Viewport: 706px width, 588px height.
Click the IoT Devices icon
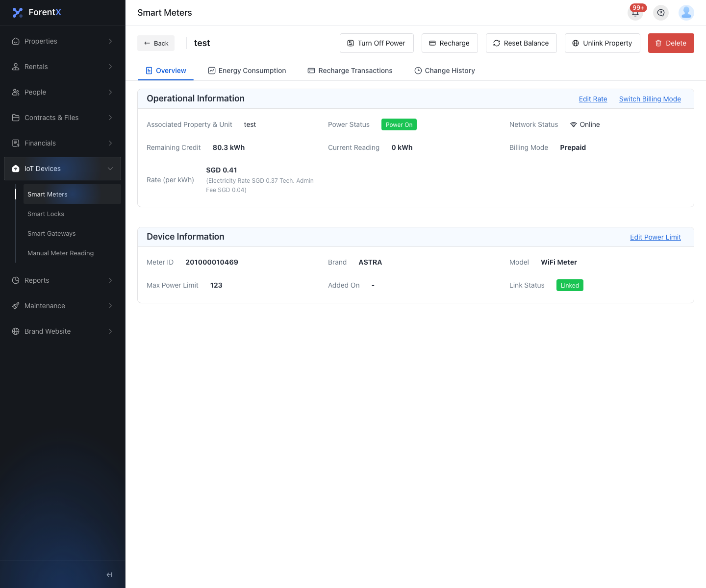point(16,169)
